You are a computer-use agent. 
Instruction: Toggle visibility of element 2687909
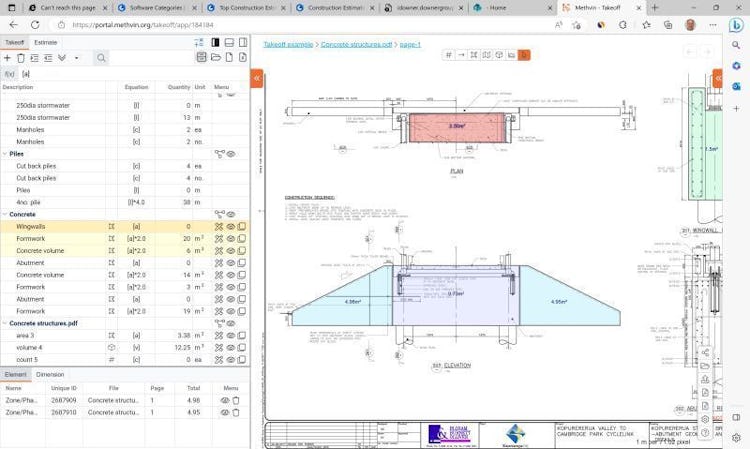[224, 400]
